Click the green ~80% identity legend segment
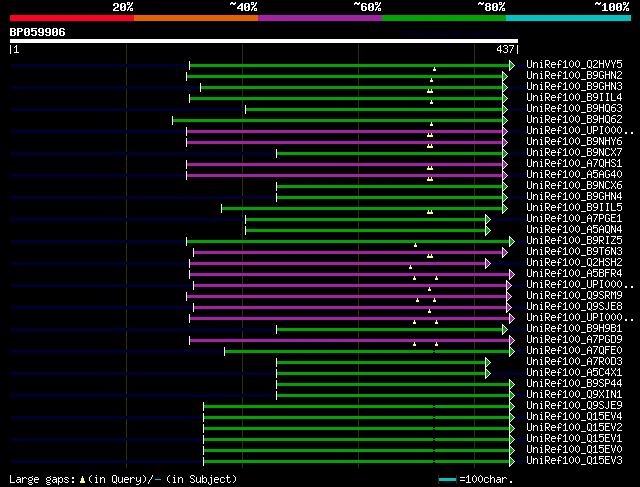This screenshot has width=640, height=487. 444,18
